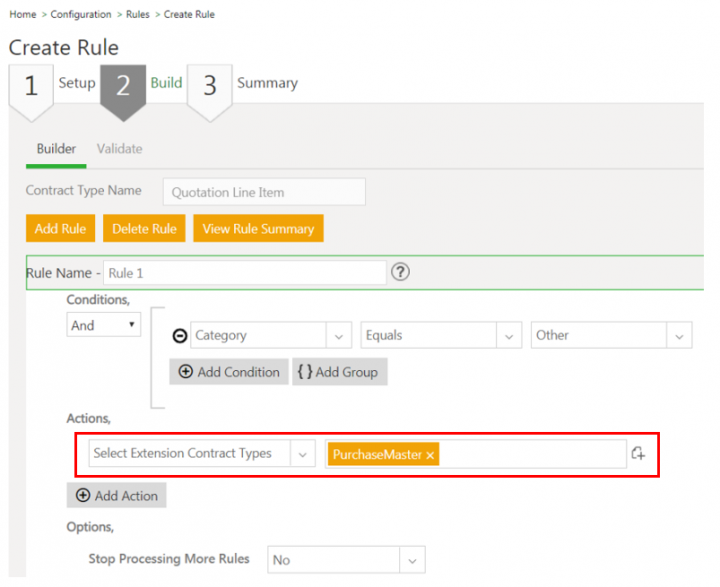Viewport: 720px width, 587px height.
Task: Remove condition using the minus circle icon
Action: click(x=180, y=336)
